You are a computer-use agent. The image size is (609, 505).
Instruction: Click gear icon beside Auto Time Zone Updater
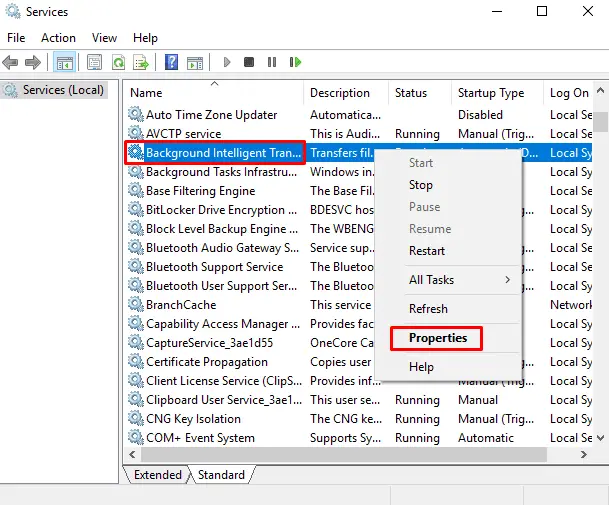pos(136,114)
